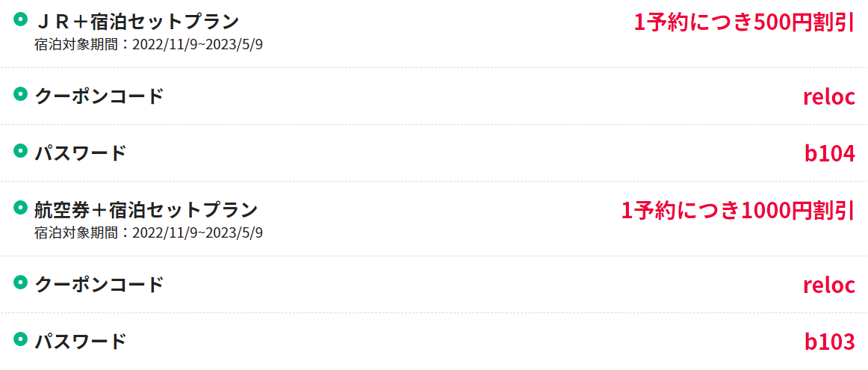The image size is (868, 370).
Task: Click the reloc coupon code in the JR section
Action: [828, 97]
